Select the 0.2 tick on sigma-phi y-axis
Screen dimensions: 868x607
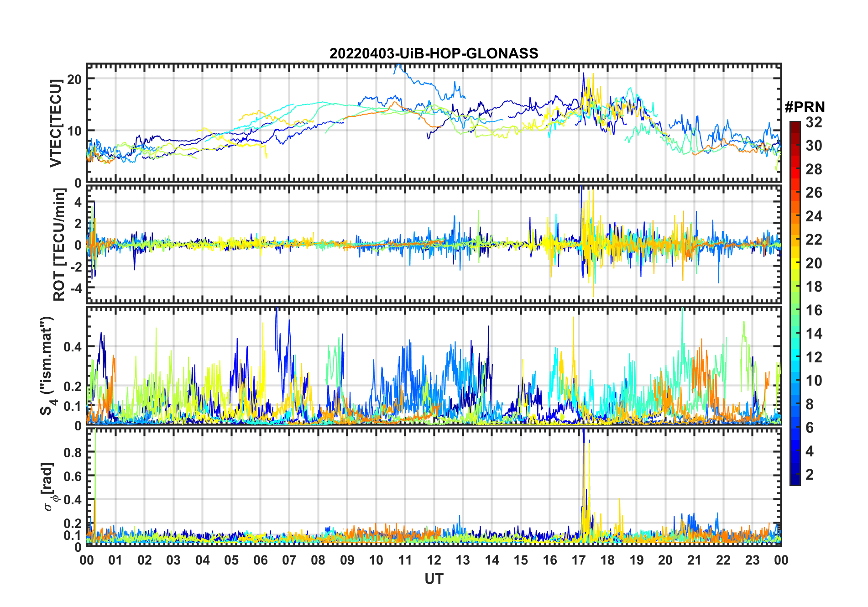tap(73, 523)
